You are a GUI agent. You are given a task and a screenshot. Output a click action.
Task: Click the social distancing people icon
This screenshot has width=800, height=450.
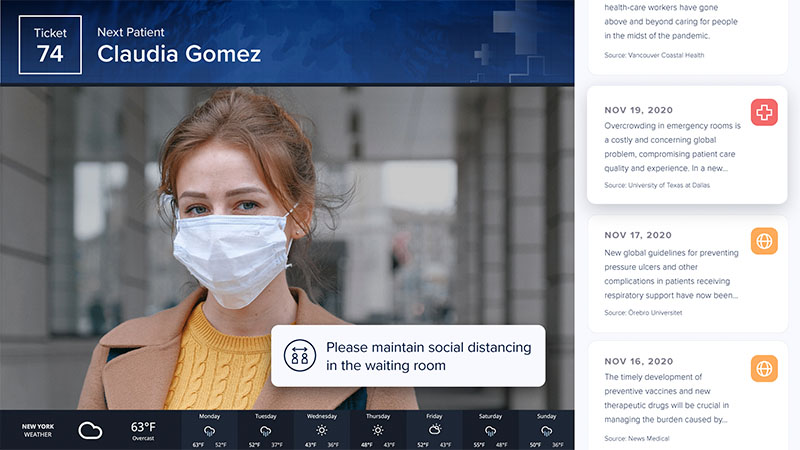299,356
